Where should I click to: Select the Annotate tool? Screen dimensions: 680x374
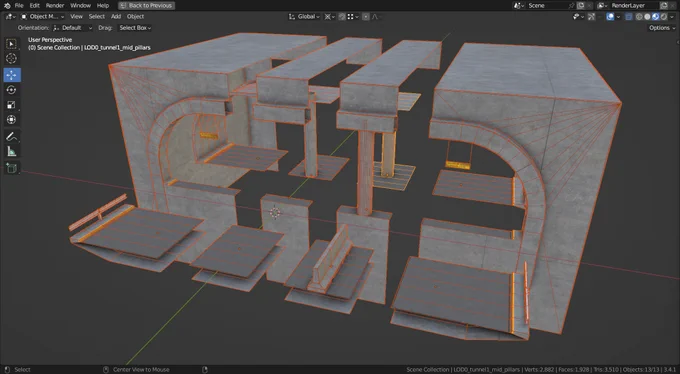point(12,137)
